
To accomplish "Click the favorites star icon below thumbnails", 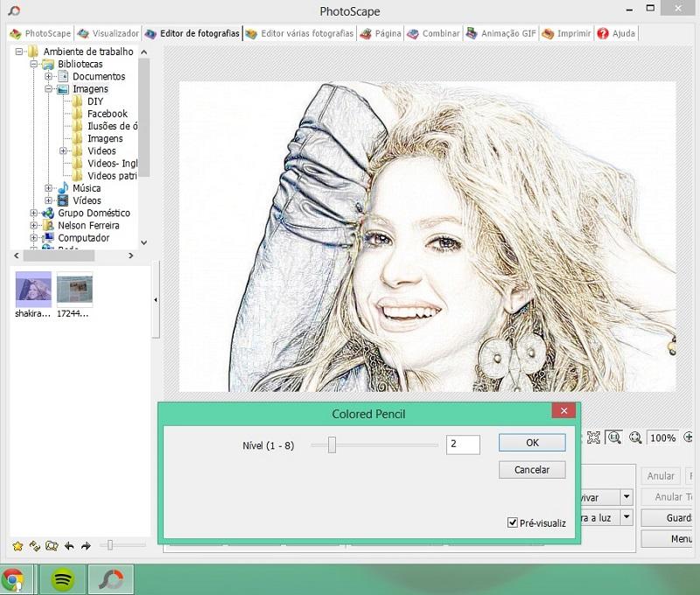I will pos(17,546).
